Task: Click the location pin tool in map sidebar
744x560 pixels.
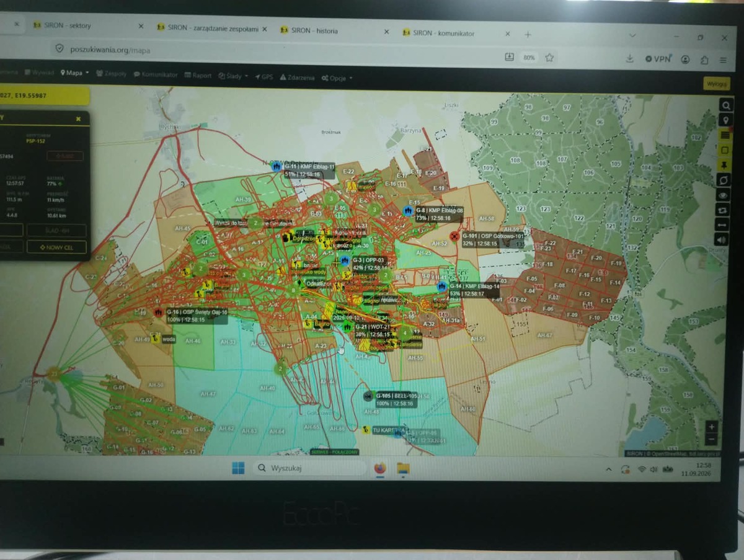Action: pos(725,120)
